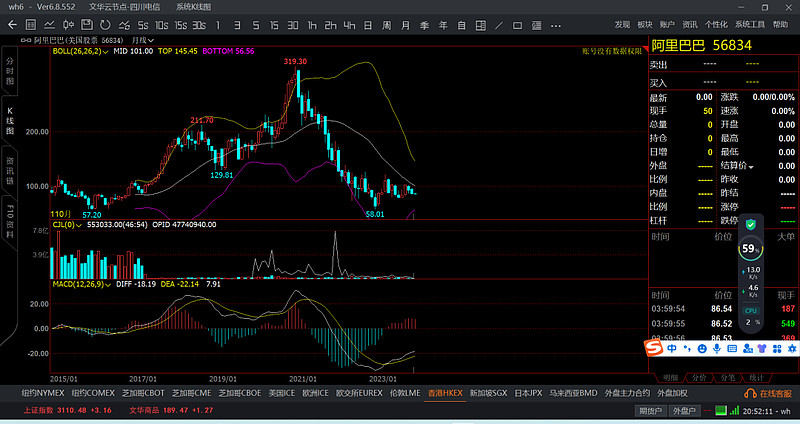This screenshot has width=800, height=424.
Task: Open the 系统工具 menu
Action: click(750, 24)
